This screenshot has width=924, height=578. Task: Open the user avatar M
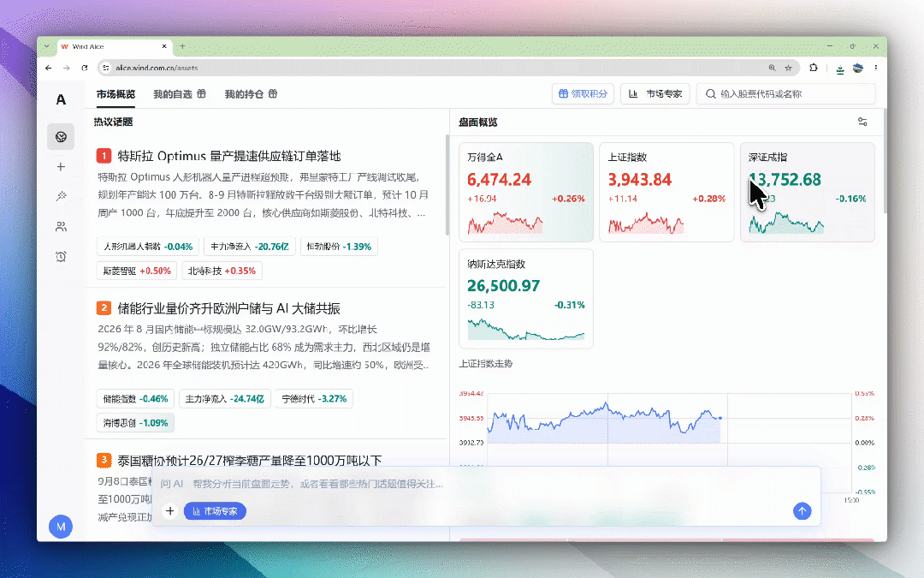(x=61, y=526)
